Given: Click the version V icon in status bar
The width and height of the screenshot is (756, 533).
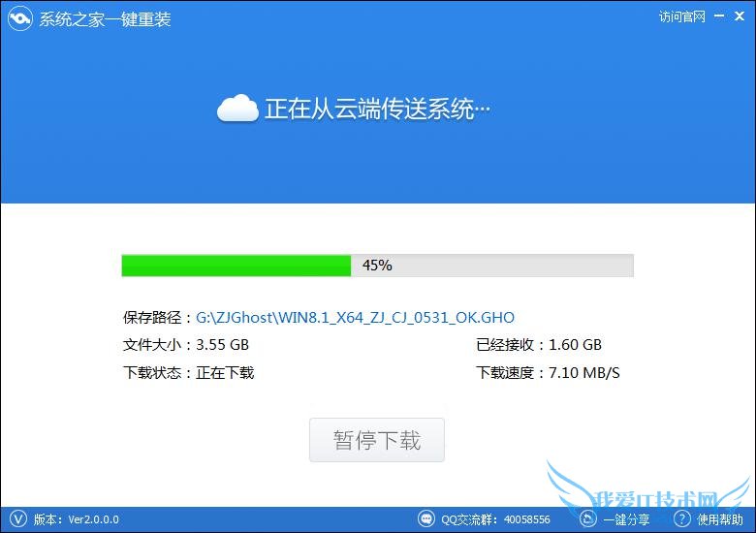Looking at the screenshot, I should click(18, 519).
